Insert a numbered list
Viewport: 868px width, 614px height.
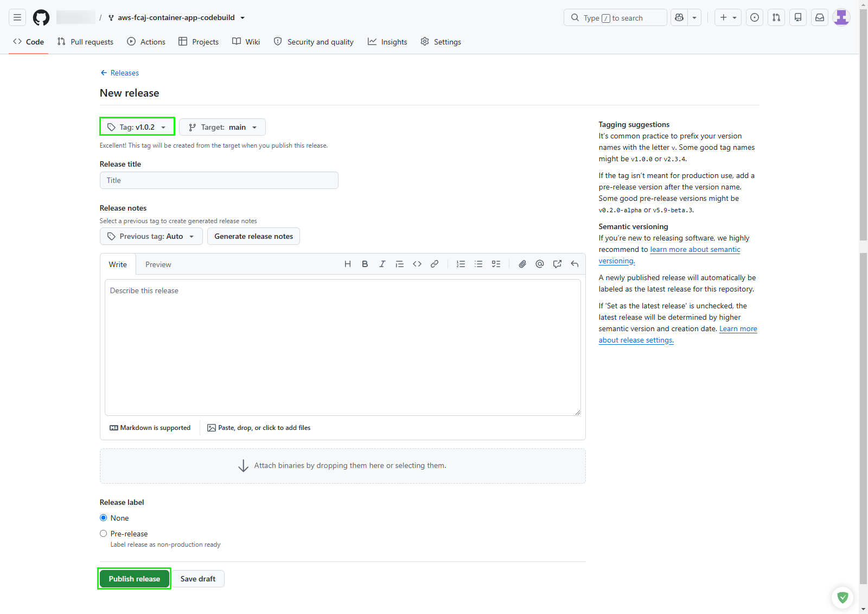[x=461, y=264]
